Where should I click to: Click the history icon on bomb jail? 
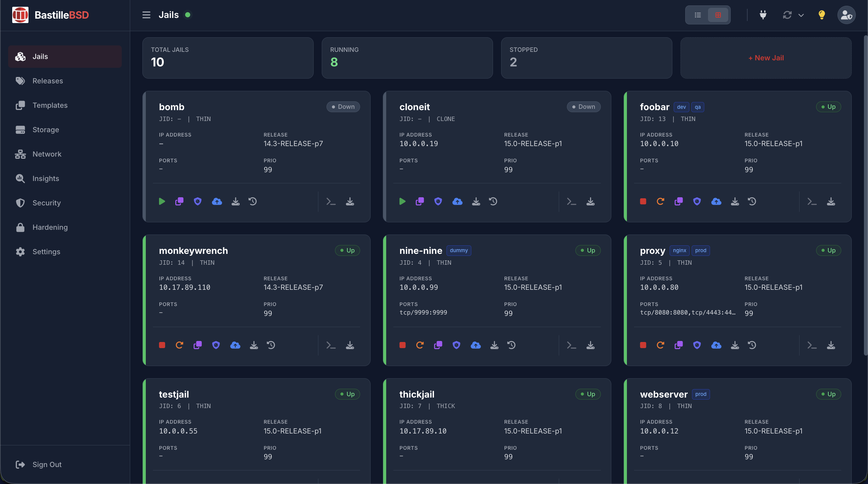pos(253,202)
